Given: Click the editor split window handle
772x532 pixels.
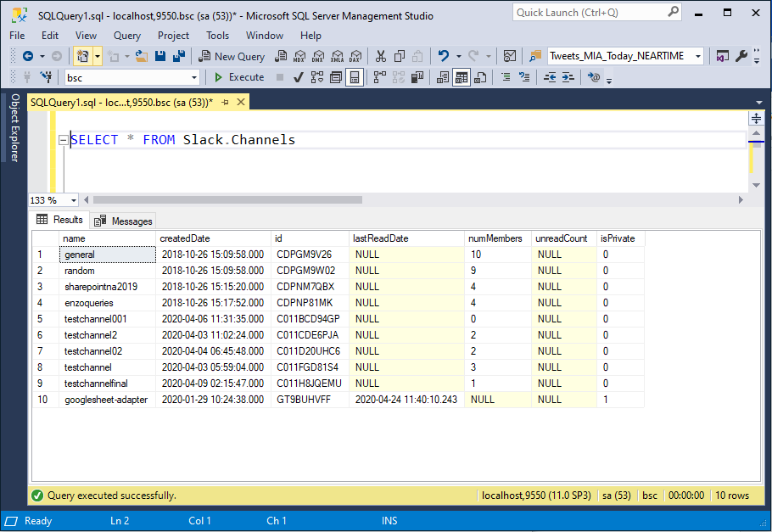Looking at the screenshot, I should pyautogui.click(x=756, y=118).
